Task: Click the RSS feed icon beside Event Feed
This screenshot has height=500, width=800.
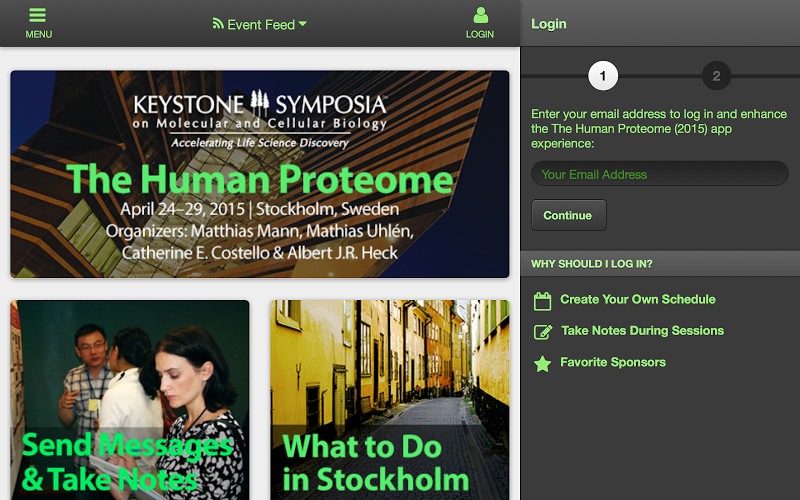Action: pos(218,23)
